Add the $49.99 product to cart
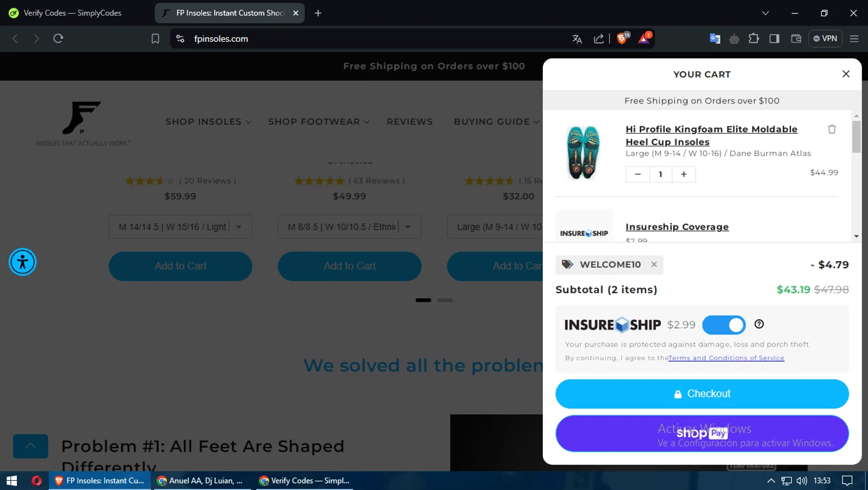This screenshot has height=490, width=868. [x=350, y=266]
